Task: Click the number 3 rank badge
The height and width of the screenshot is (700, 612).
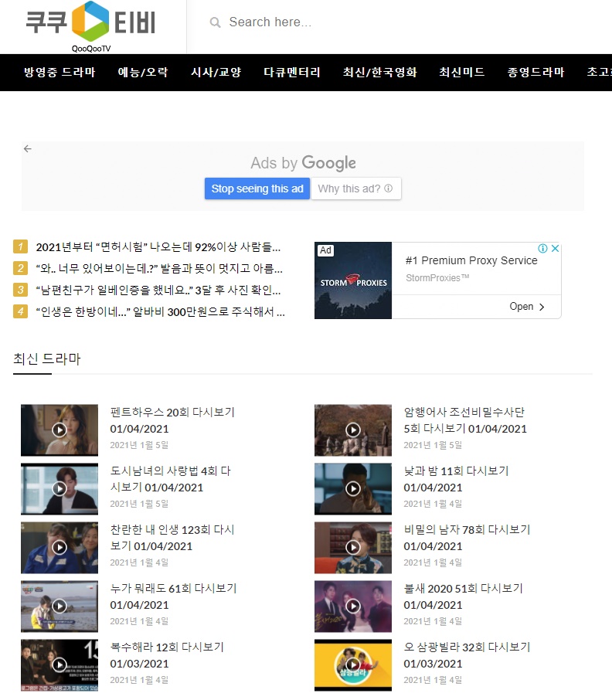Action: (21, 290)
